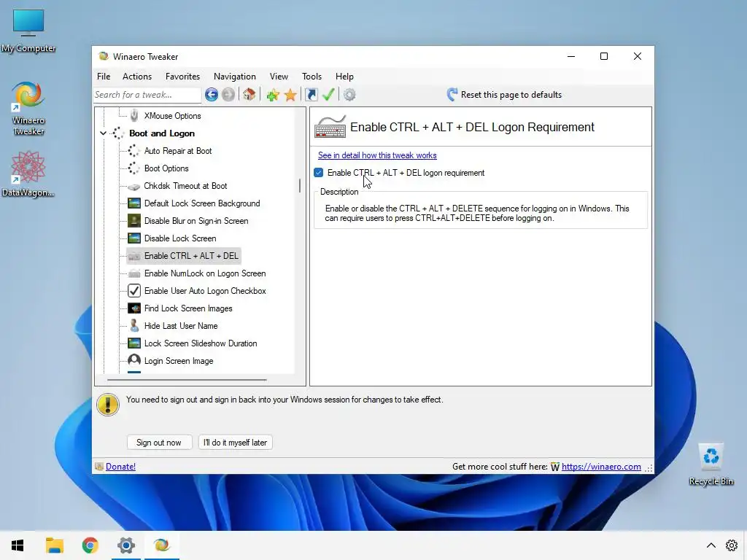
Task: Click the grayed Forward navigation arrow
Action: tap(228, 95)
